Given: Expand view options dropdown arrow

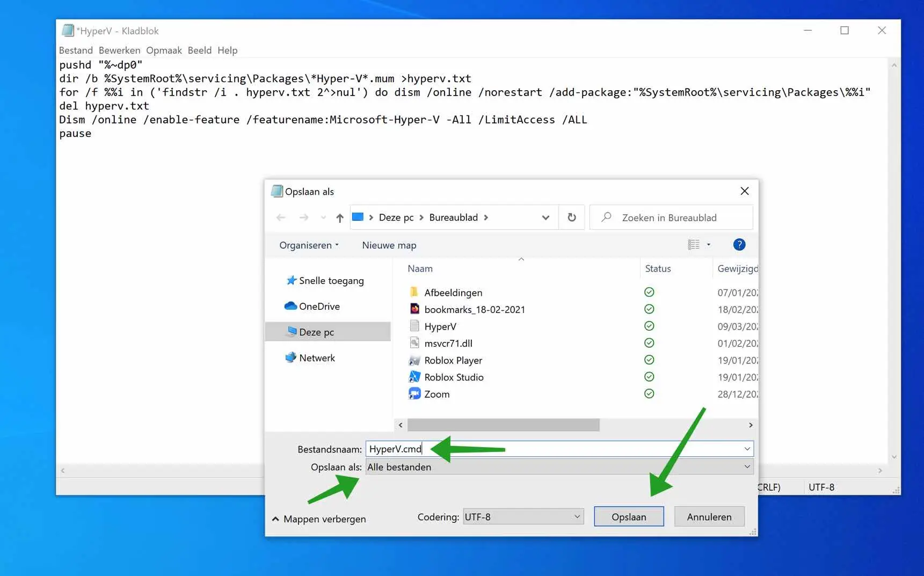Looking at the screenshot, I should pos(709,245).
